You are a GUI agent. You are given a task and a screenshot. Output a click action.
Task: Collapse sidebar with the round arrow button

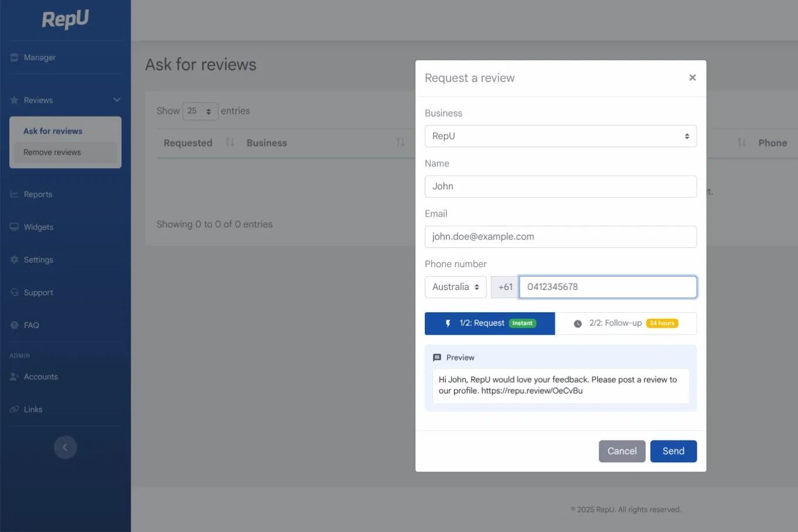pos(65,447)
